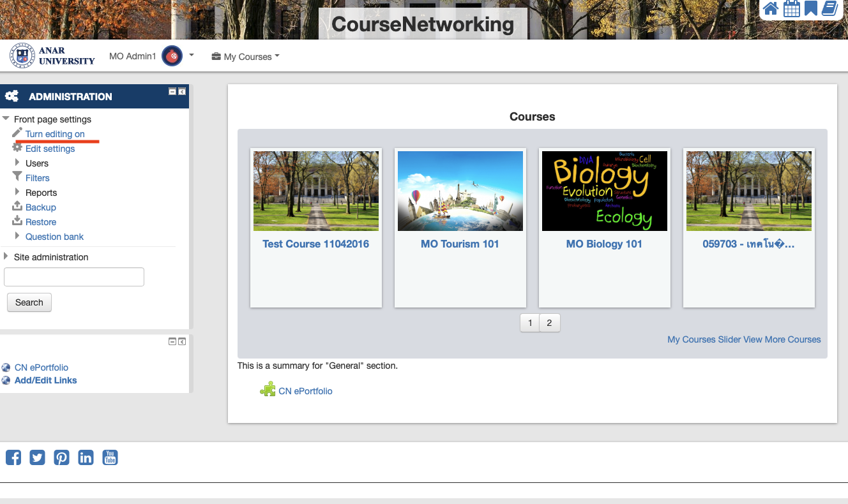Image resolution: width=848 pixels, height=504 pixels.
Task: Open the Test Course 11042016 title
Action: 316,244
